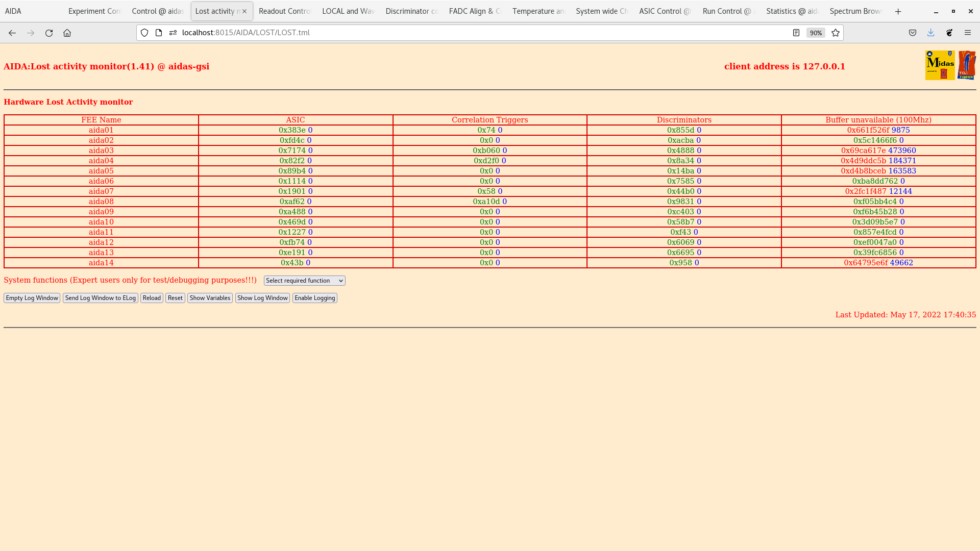Click the Show Log Window button
The height and width of the screenshot is (551, 980).
[x=262, y=298]
